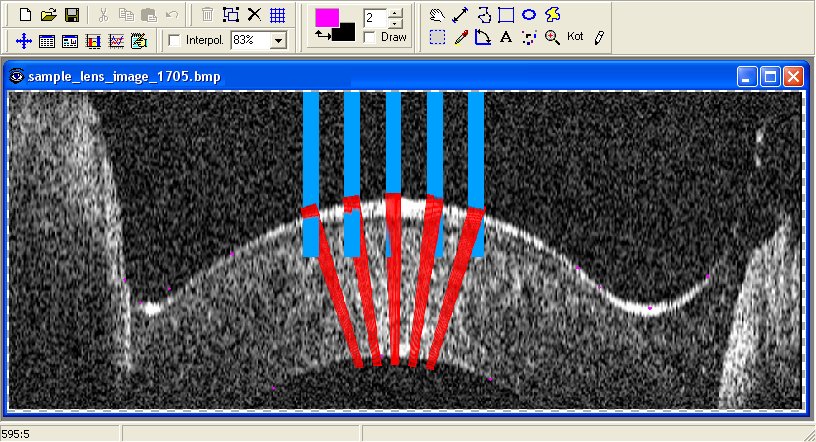Select the distance measurement line tool
The height and width of the screenshot is (442, 816).
[460, 15]
